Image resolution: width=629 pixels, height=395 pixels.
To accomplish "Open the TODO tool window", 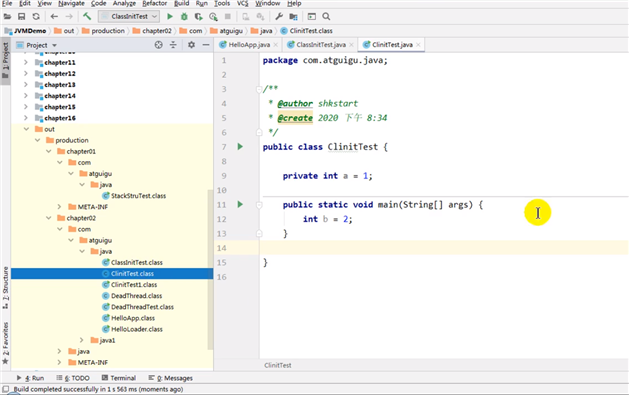I will pos(73,378).
